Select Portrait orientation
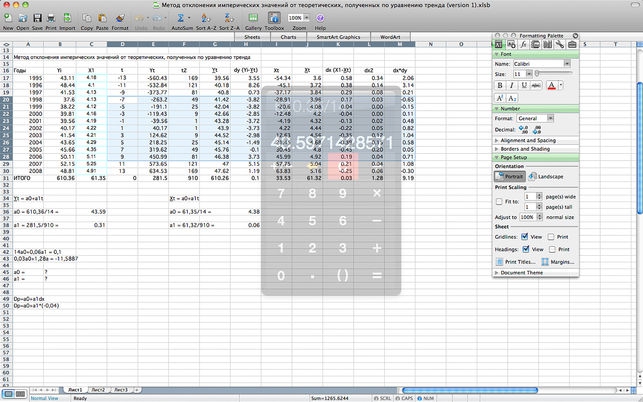Screen dimensions: 643x402 [x=510, y=176]
